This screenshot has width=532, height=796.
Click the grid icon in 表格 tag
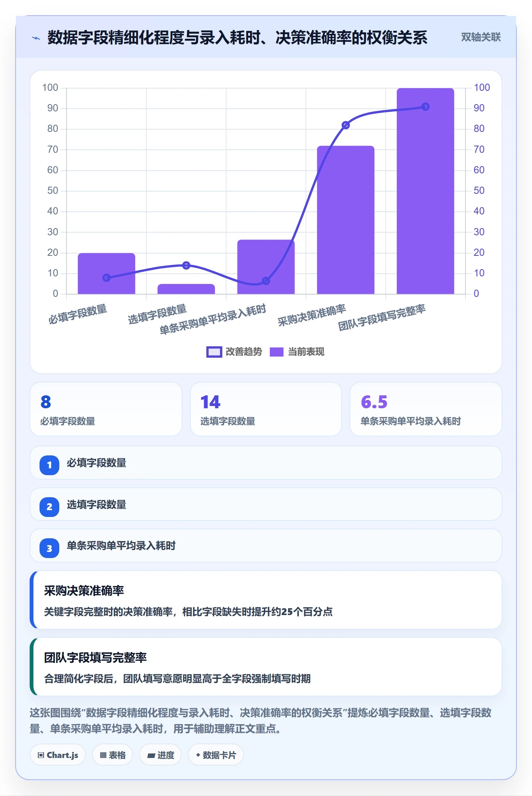(103, 755)
